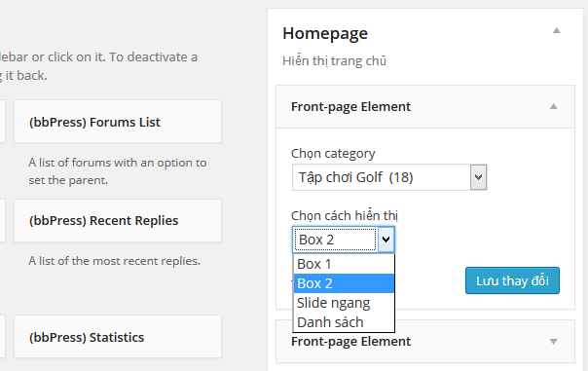588x371 pixels.
Task: Click the 'A list of forums with an option' description
Action: coord(118,171)
